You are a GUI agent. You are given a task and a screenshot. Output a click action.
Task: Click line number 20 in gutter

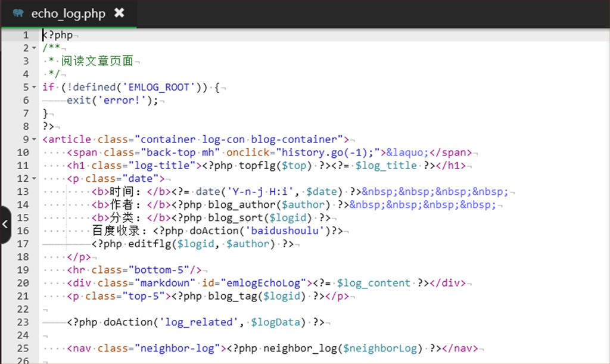point(23,283)
